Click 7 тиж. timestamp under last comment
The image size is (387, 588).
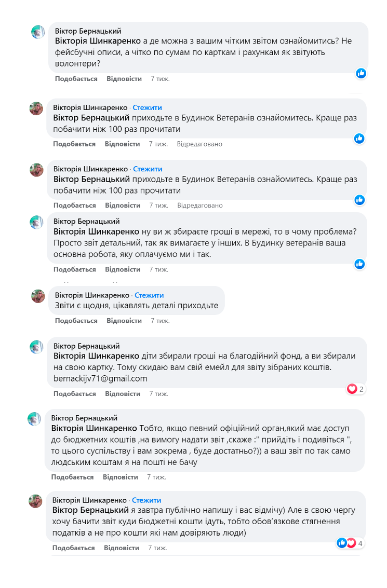[x=157, y=548]
